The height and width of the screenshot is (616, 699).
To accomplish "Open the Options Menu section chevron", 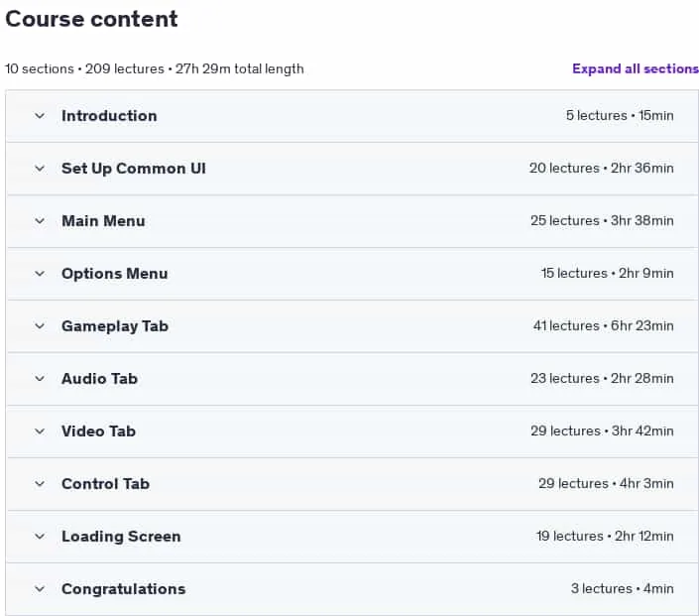I will [x=40, y=274].
